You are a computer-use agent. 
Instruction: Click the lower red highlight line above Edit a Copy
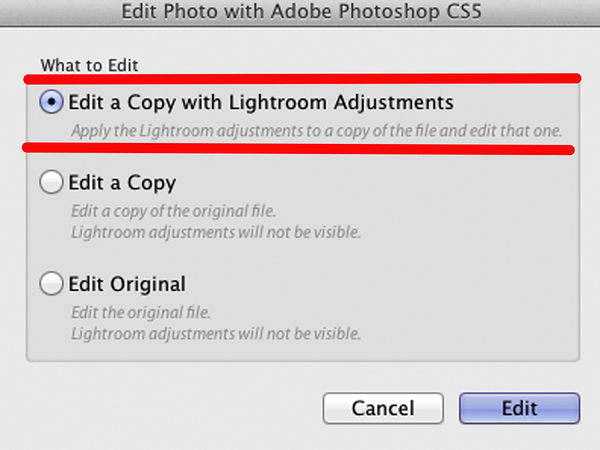(298, 148)
